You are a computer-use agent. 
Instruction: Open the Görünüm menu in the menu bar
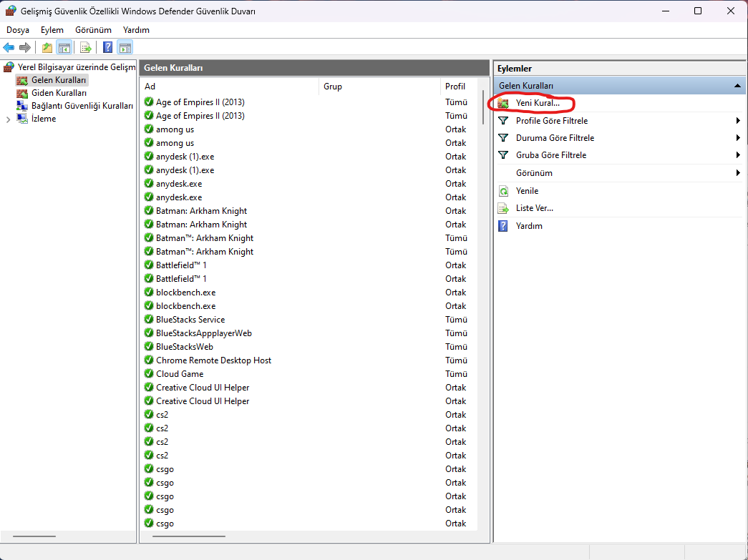coord(93,30)
